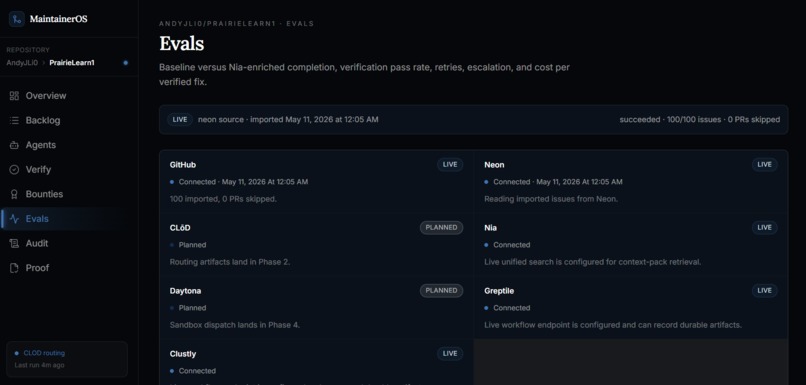Open the Agents section
806x385 pixels.
pyautogui.click(x=69, y=145)
